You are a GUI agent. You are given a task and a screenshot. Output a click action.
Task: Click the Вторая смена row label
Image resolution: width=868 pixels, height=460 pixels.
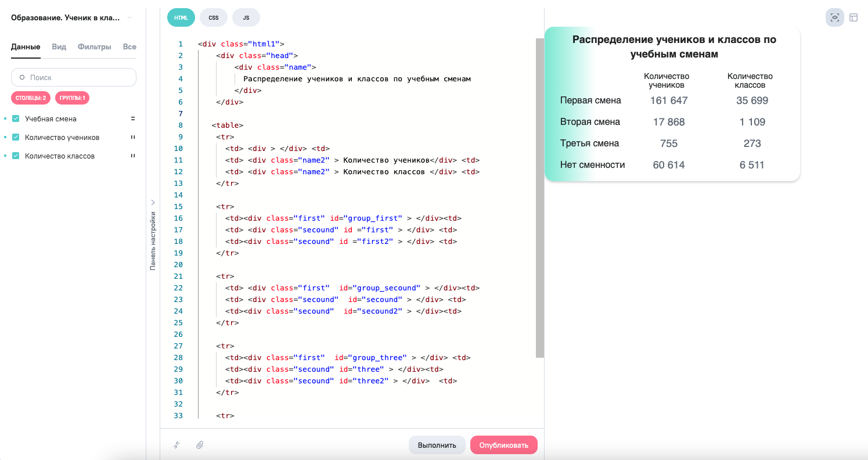(590, 122)
